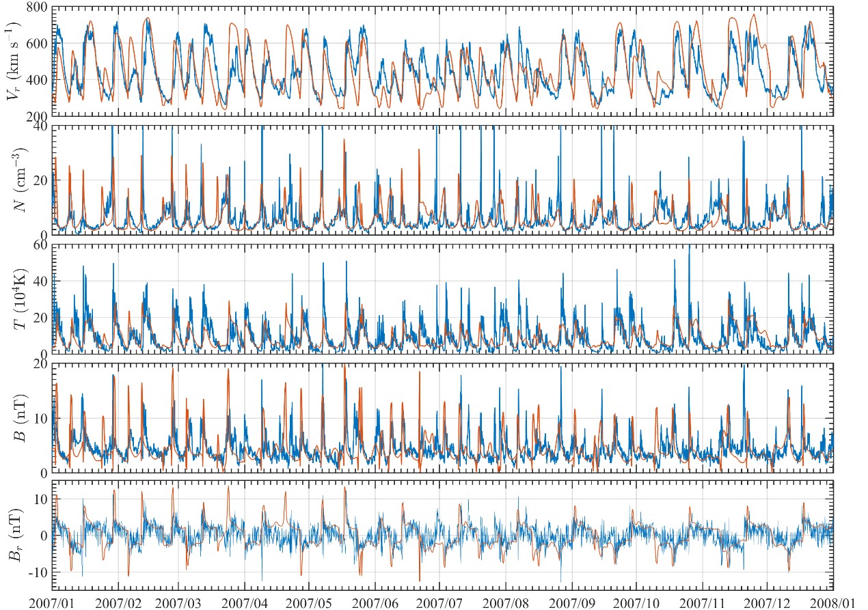Click the V_r (km s⁻¹) y-axis label
This screenshot has height=610, width=868.
pyautogui.click(x=14, y=61)
